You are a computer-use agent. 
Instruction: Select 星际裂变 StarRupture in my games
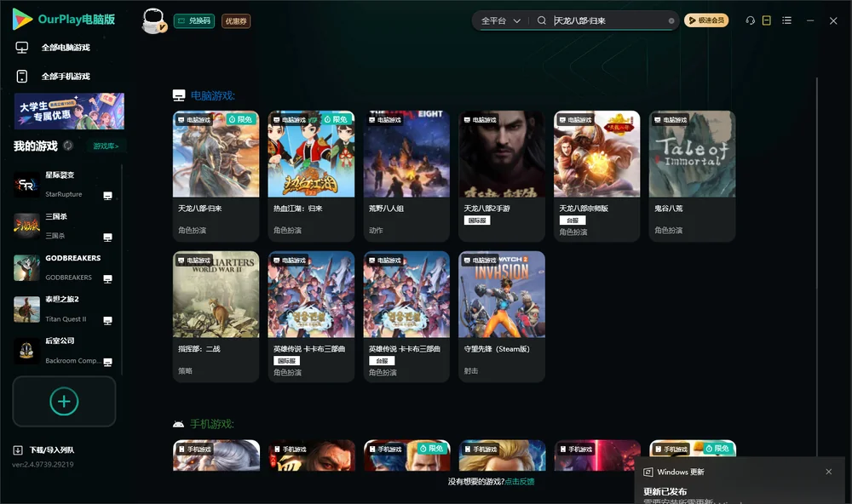[x=64, y=185]
